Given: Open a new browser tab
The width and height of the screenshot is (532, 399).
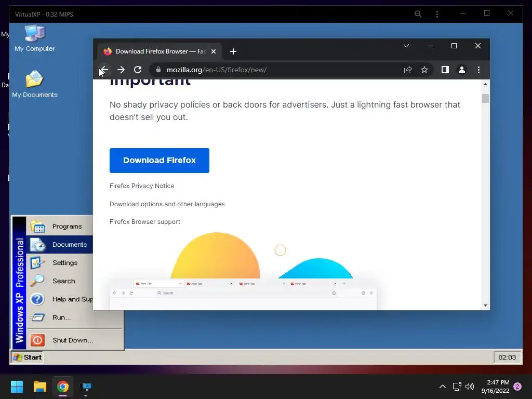Looking at the screenshot, I should pos(233,51).
